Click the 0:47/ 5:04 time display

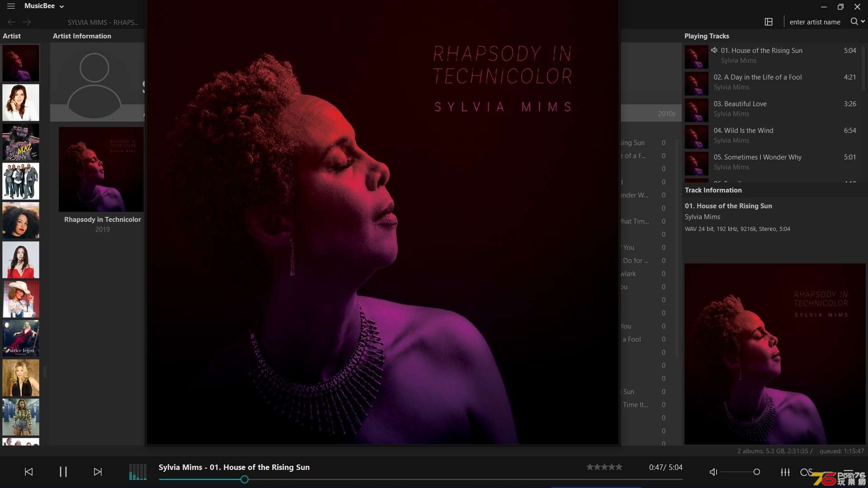(665, 467)
